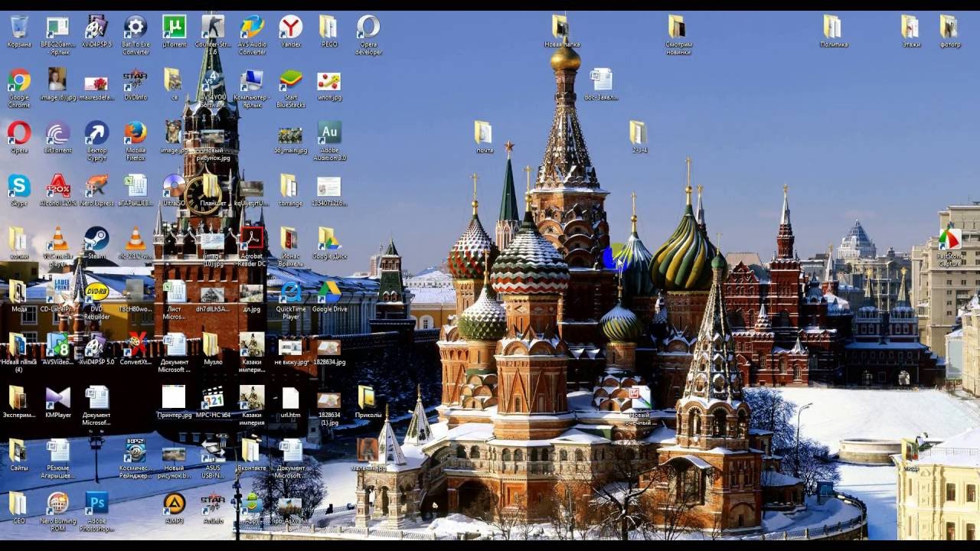Click the url.htm file
This screenshot has width=980, height=551.
290,398
